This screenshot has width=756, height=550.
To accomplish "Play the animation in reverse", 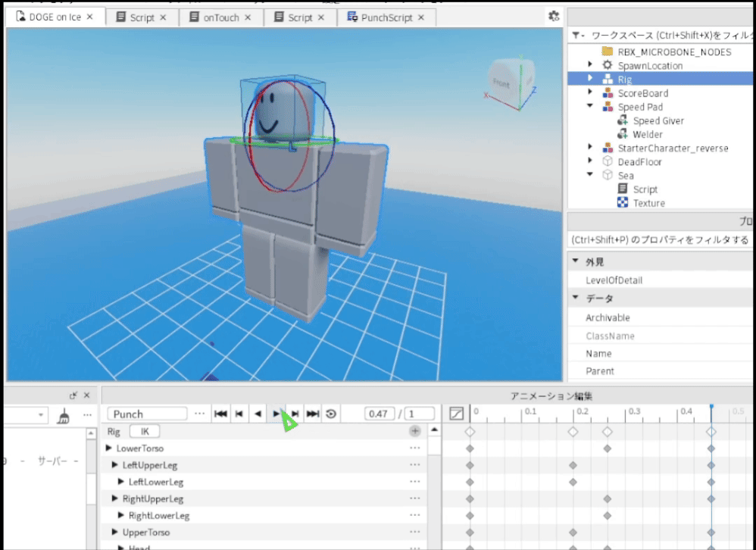I will click(258, 414).
